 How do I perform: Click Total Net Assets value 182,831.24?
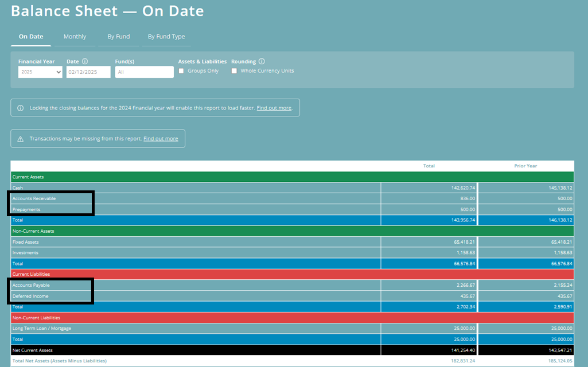[463, 361]
